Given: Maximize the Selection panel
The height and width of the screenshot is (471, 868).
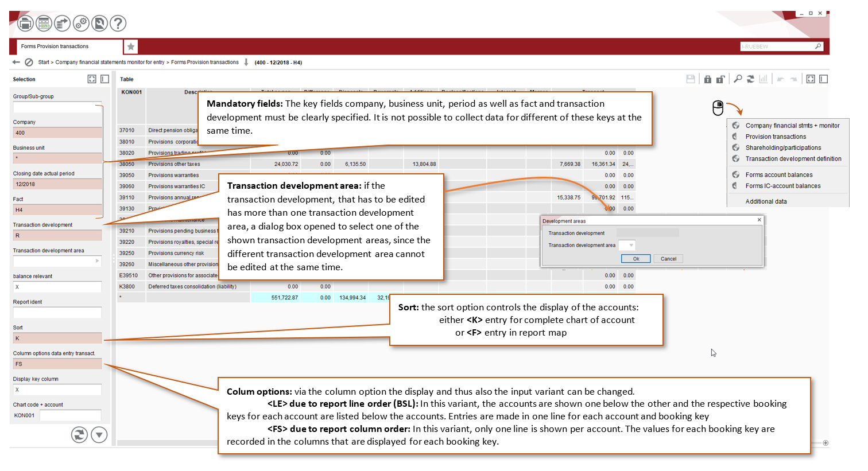Looking at the screenshot, I should [x=92, y=79].
